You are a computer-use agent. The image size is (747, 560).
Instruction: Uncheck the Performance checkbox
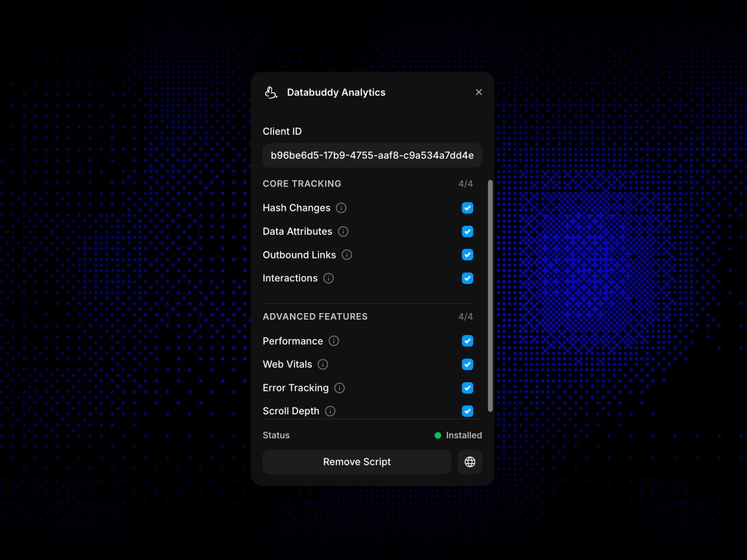[467, 341]
